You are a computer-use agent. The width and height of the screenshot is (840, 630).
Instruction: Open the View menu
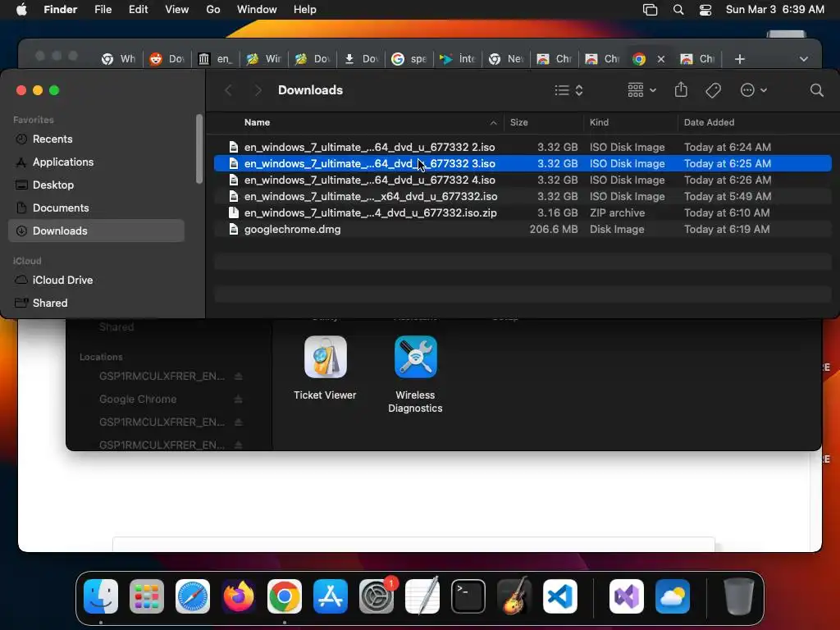pyautogui.click(x=177, y=10)
